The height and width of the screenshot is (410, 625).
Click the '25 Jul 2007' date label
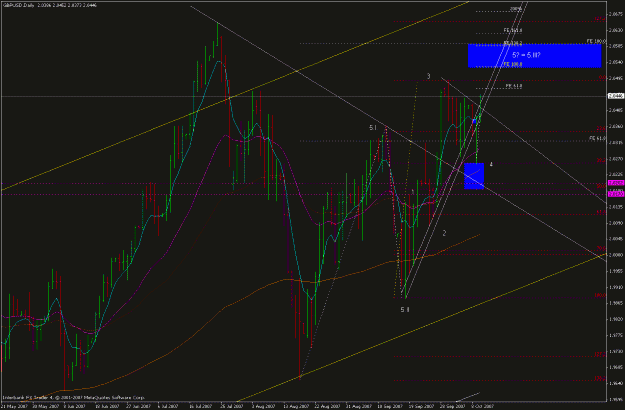click(x=233, y=406)
